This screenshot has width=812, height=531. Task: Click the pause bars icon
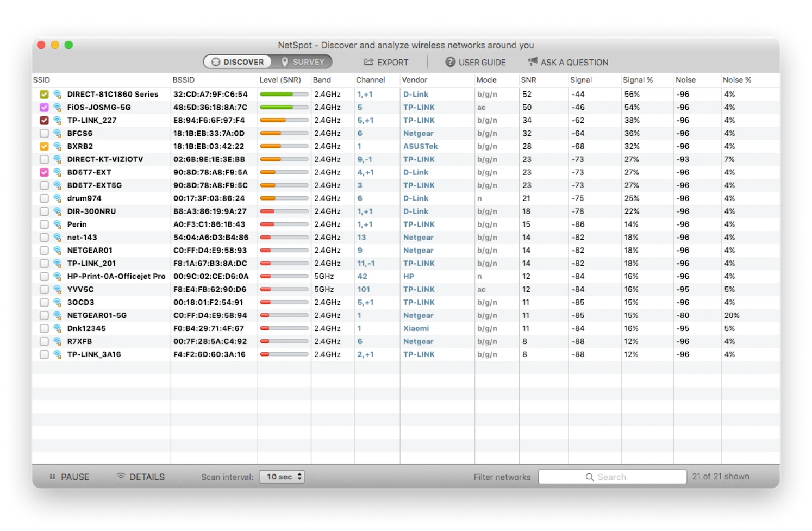point(52,477)
